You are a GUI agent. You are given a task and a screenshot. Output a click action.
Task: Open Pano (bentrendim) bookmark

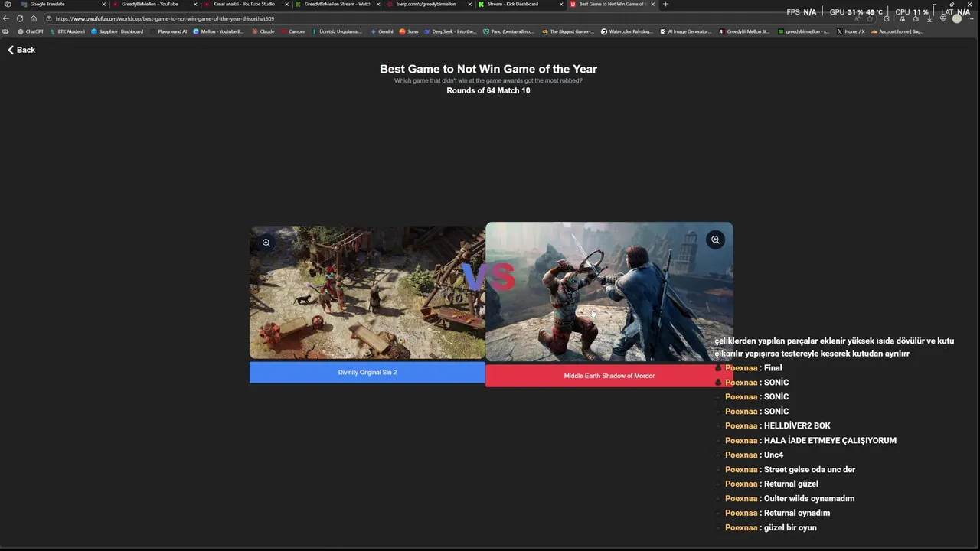508,31
